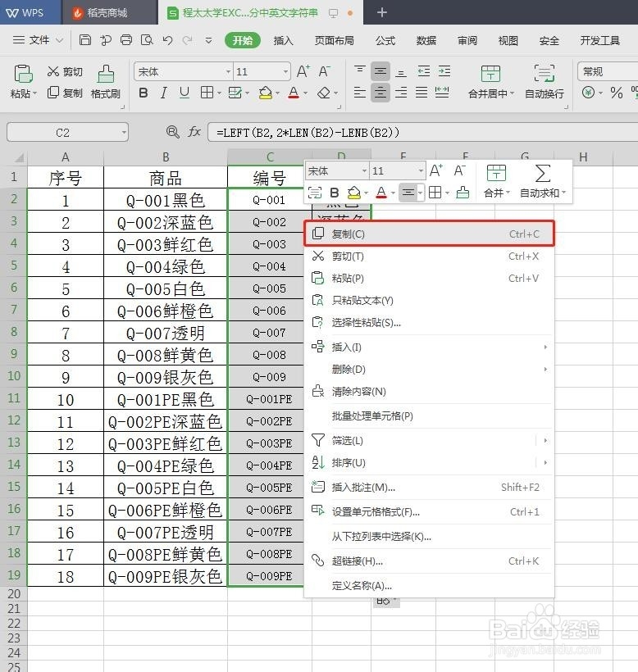Open 设置单元格格式(F) from context menu
The height and width of the screenshot is (672, 638).
click(429, 511)
